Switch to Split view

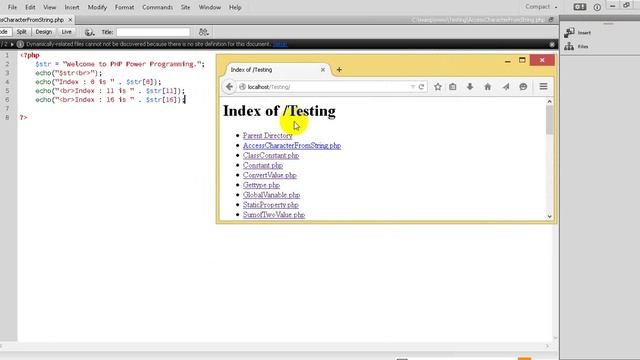21,32
